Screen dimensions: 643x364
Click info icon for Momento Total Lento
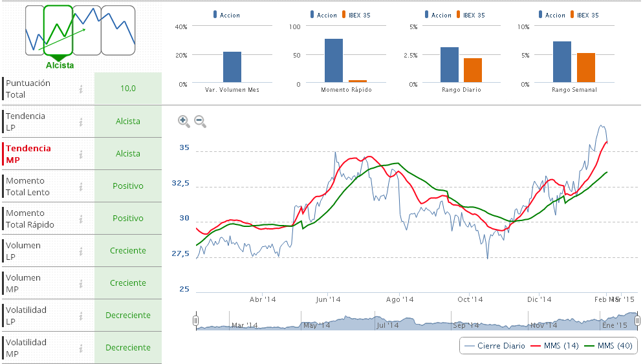(81, 186)
